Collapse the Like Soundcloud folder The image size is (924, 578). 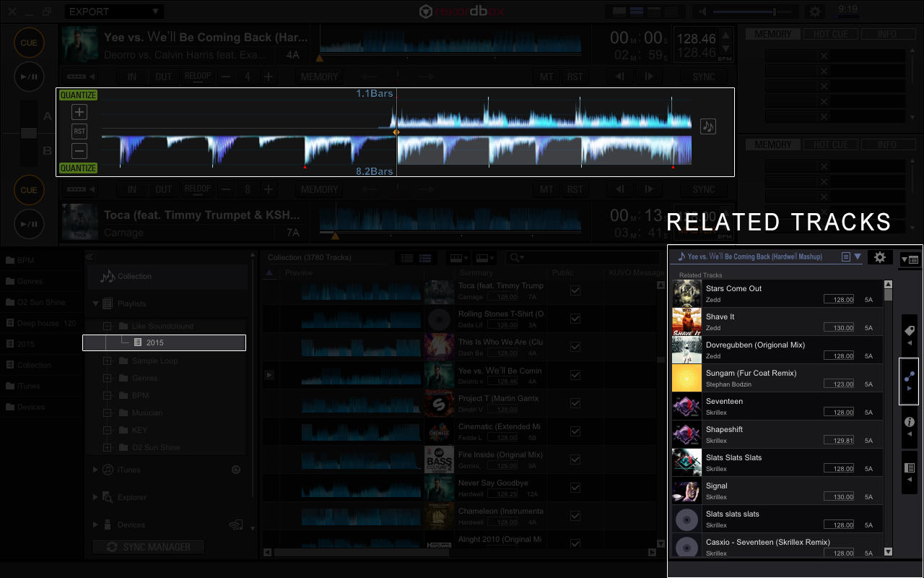pyautogui.click(x=108, y=326)
